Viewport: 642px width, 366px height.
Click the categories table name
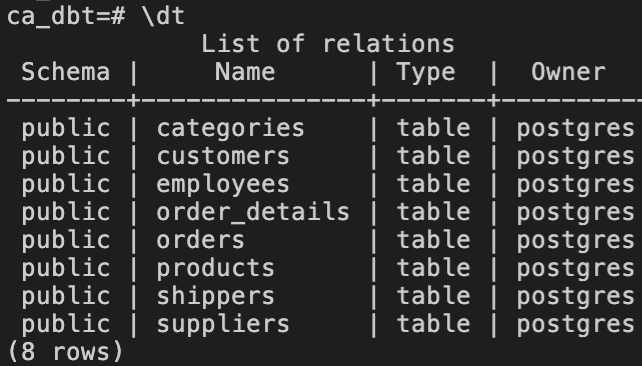click(x=231, y=128)
